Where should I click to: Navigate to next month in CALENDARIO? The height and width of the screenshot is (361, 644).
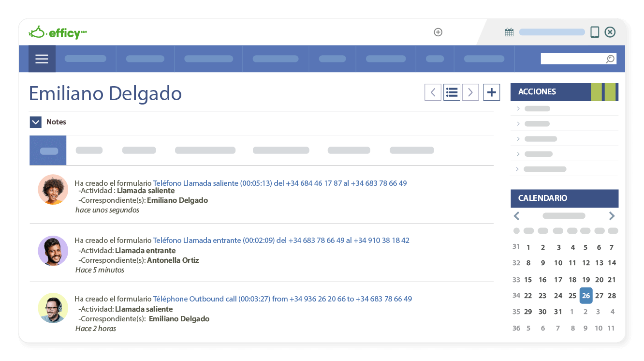[x=612, y=216]
